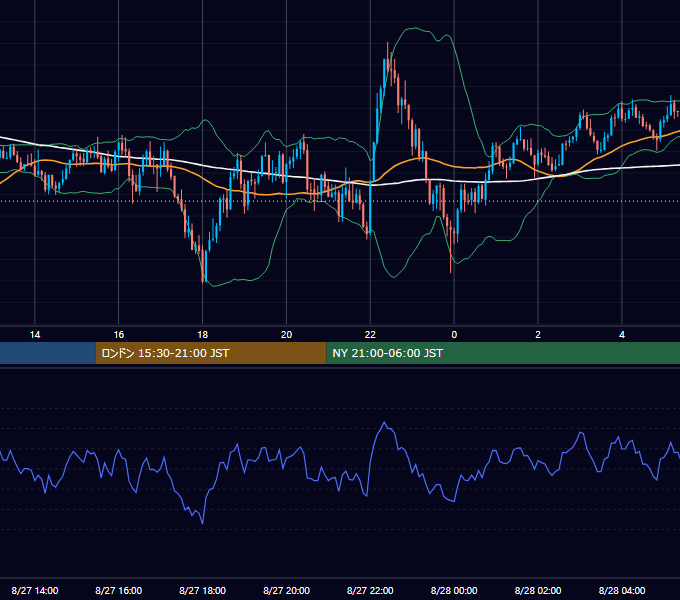
Task: Click the 8/27 20:00 date label
Action: 286,590
